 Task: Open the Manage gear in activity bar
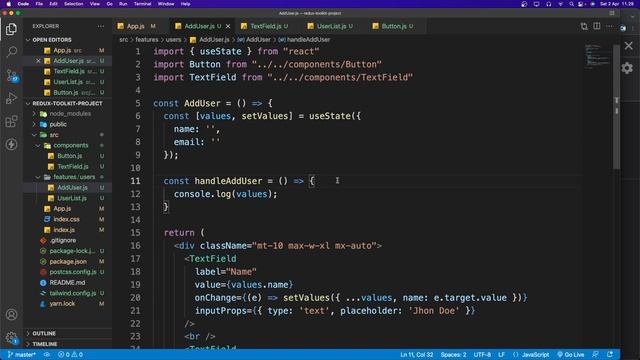pos(11,338)
